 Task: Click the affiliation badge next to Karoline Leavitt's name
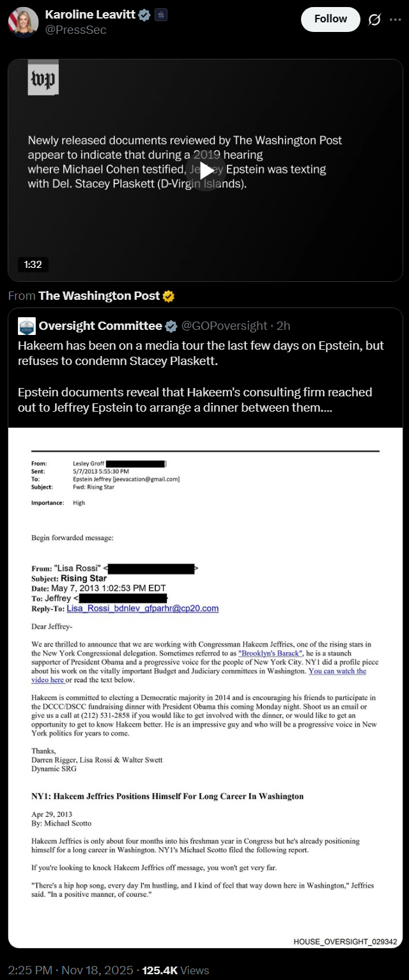tap(161, 15)
